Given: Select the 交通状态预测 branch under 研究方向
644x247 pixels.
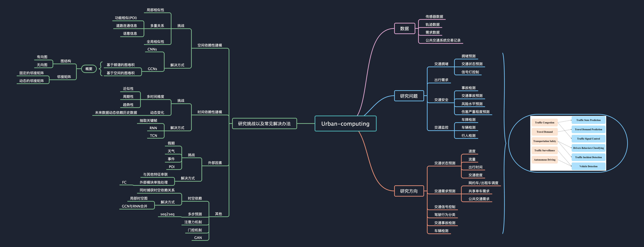Looking at the screenshot, I should coord(445,163).
